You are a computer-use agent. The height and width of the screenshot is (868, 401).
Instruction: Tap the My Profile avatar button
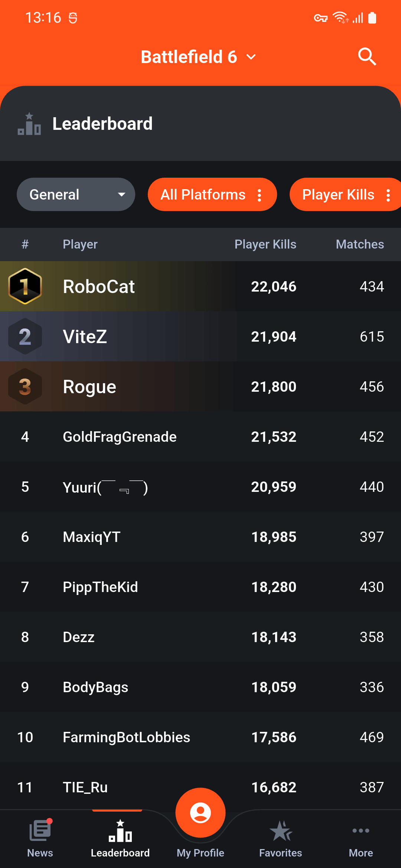[200, 812]
